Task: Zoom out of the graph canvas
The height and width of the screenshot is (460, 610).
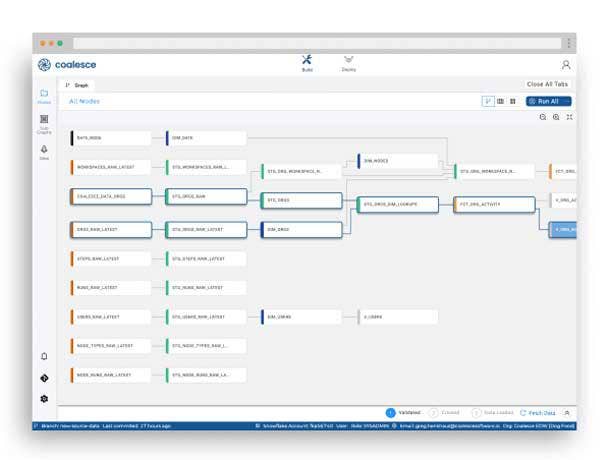Action: [543, 117]
